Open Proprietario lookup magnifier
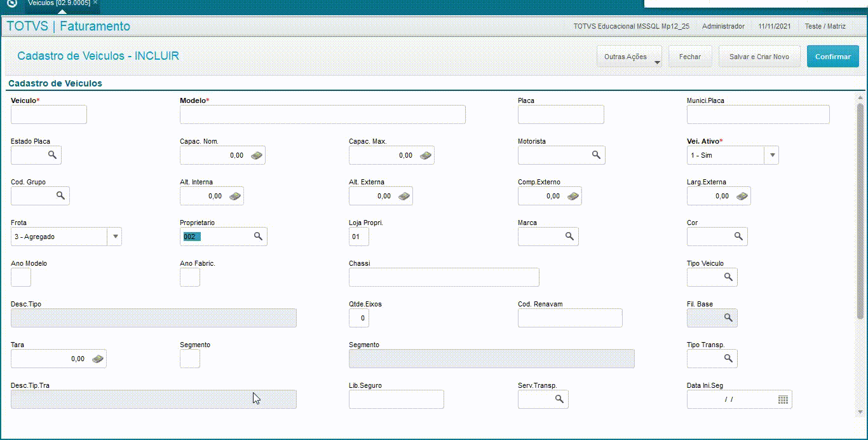868x440 pixels. (258, 236)
